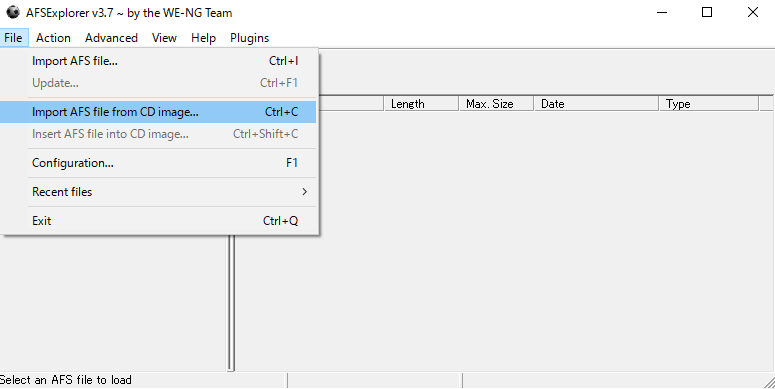
Task: Sort by the Type column header
Action: pos(709,104)
